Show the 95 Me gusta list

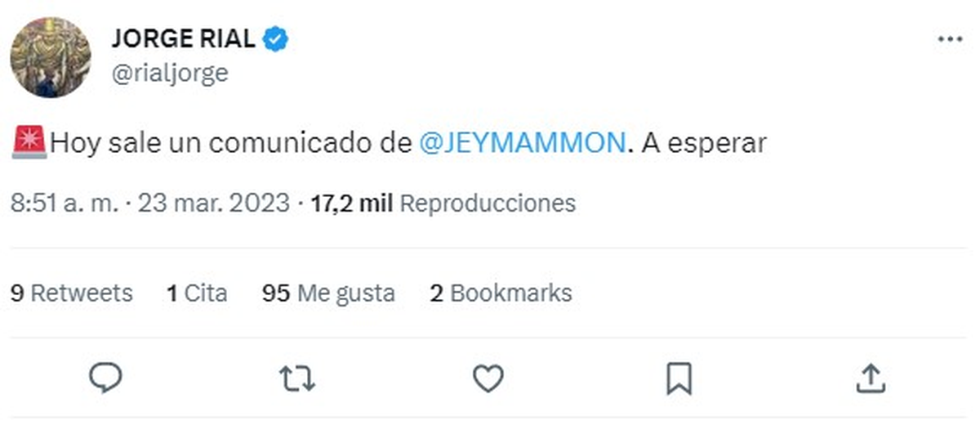328,293
